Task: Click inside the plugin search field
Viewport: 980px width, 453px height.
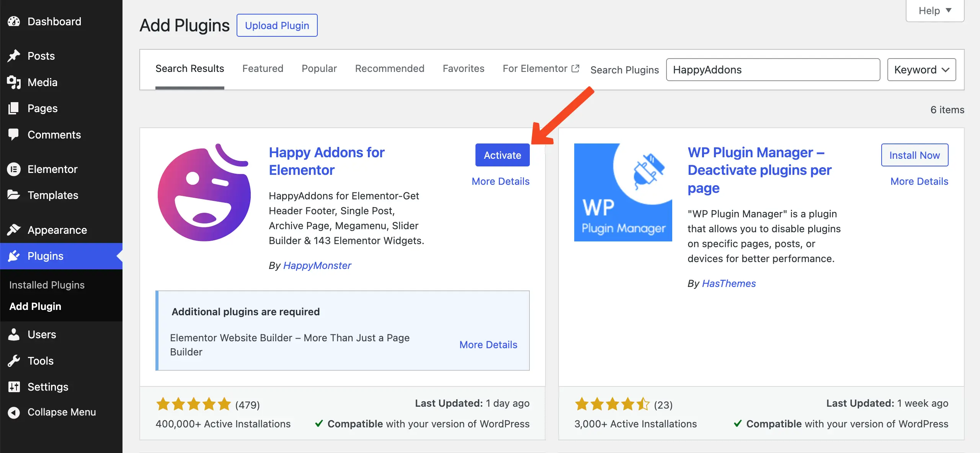Action: point(773,69)
